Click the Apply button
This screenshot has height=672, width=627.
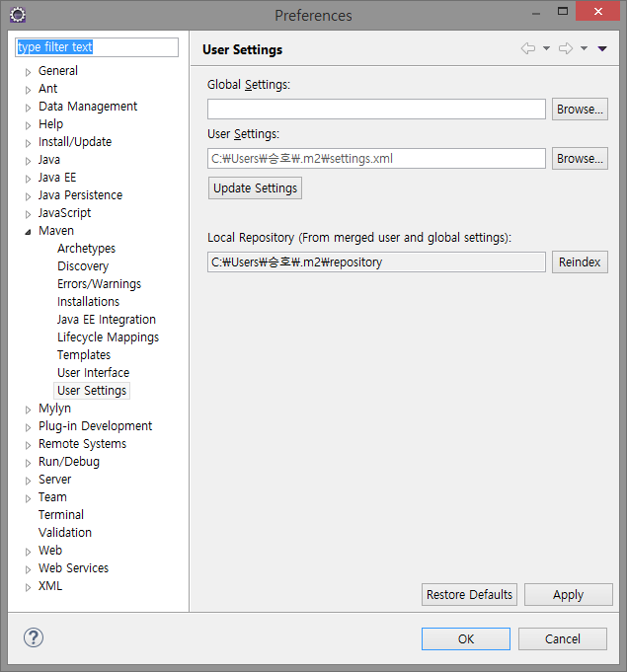coord(568,595)
